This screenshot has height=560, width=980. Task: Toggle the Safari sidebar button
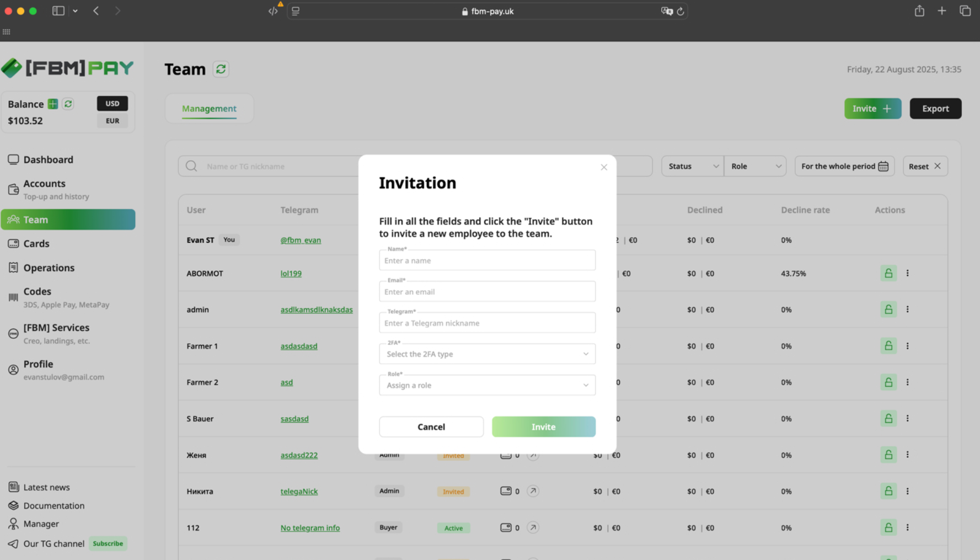point(58,11)
